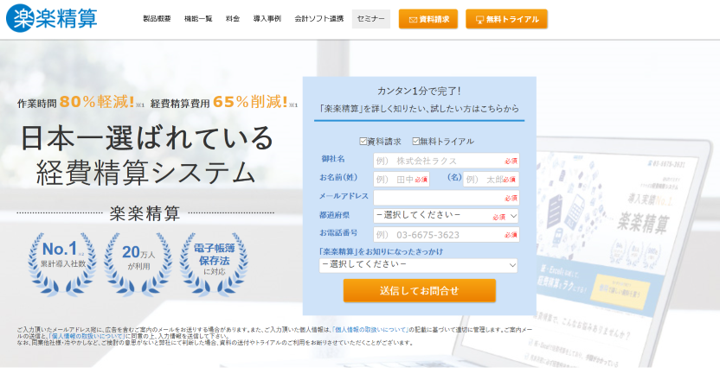Click the お電話番号 phone field

tap(446, 235)
